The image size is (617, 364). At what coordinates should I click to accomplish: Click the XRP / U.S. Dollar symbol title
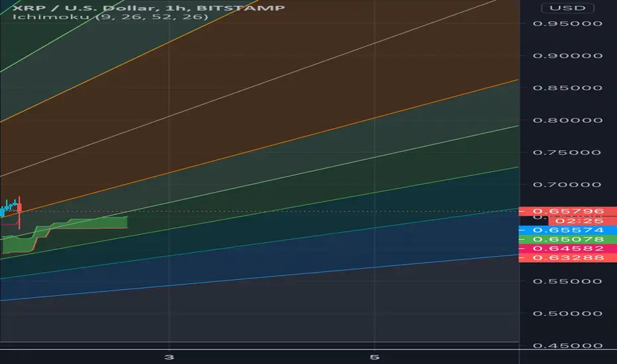pos(148,8)
